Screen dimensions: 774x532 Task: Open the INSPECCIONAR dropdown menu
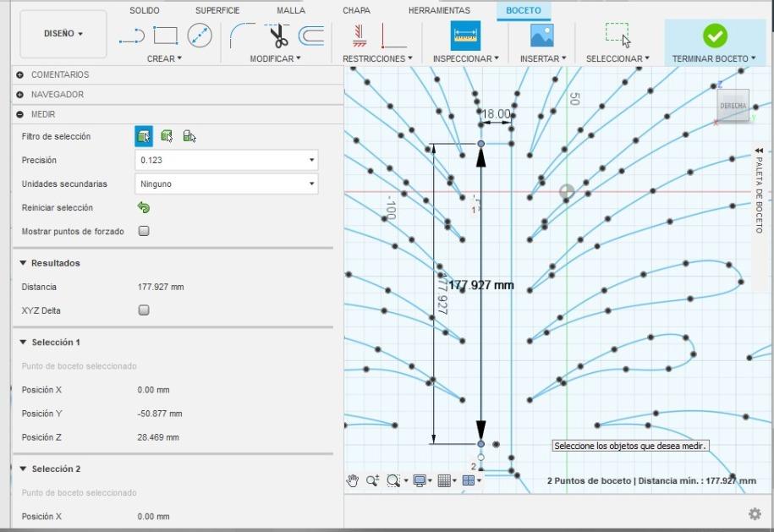466,58
